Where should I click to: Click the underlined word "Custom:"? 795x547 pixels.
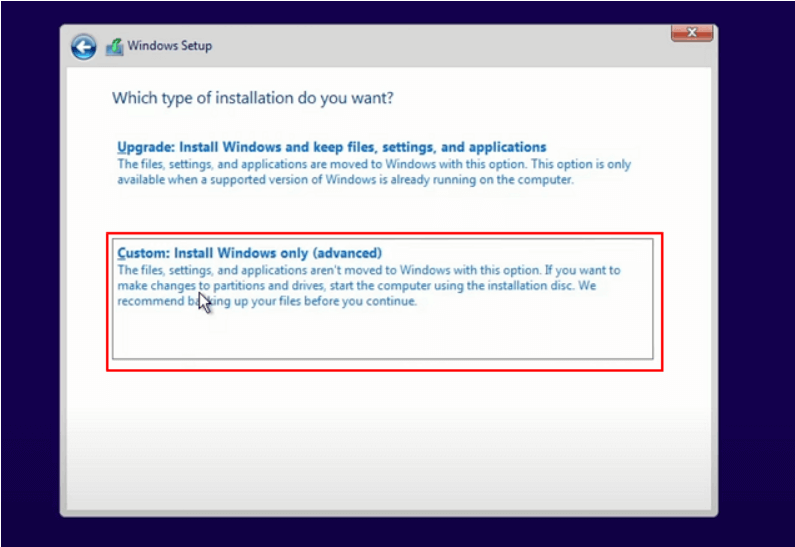[x=143, y=253]
